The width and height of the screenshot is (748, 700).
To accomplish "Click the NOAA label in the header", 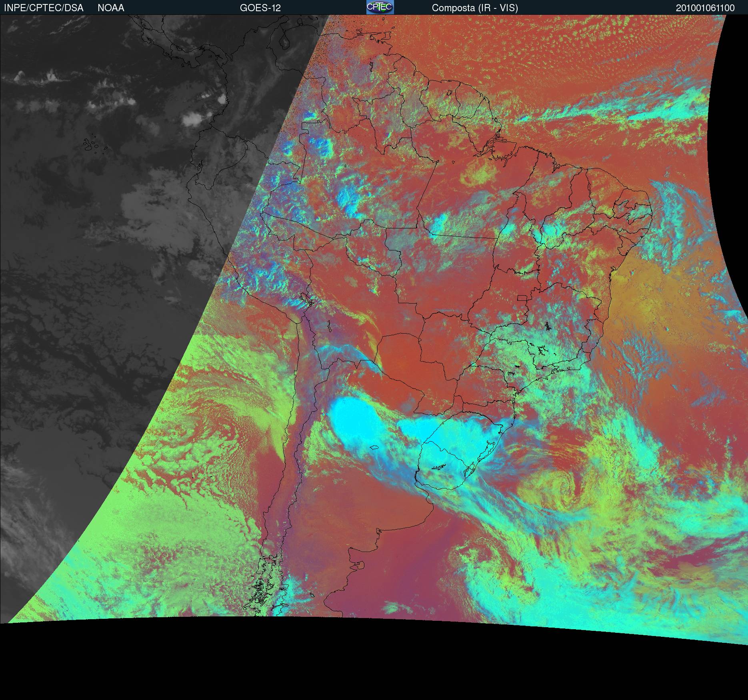I will pos(111,8).
